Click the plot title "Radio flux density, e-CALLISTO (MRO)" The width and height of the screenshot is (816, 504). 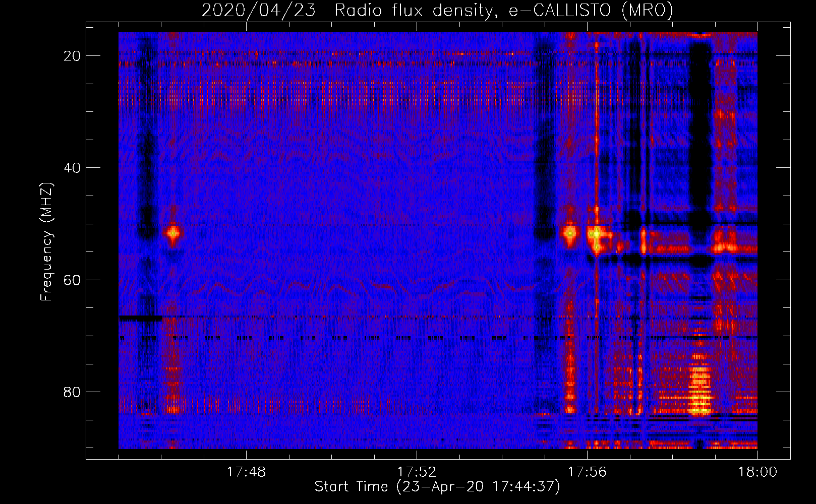coord(504,10)
